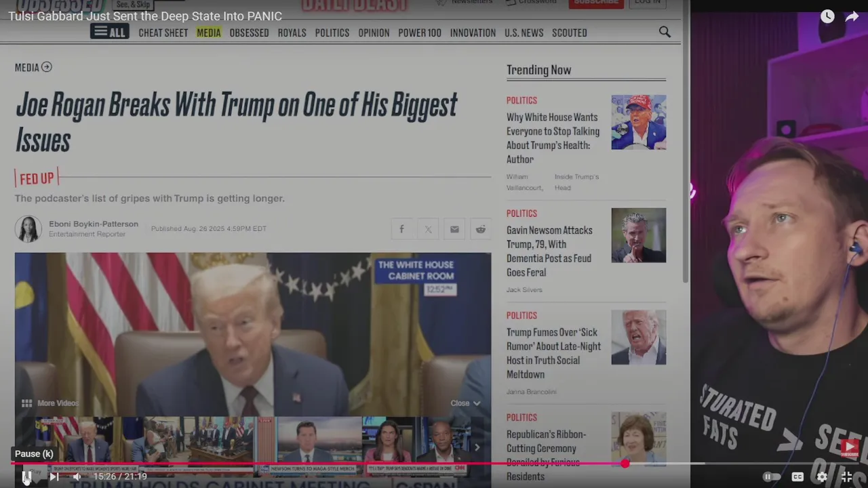Advance the video thumbnail carousel arrow
The image size is (868, 488).
[477, 447]
